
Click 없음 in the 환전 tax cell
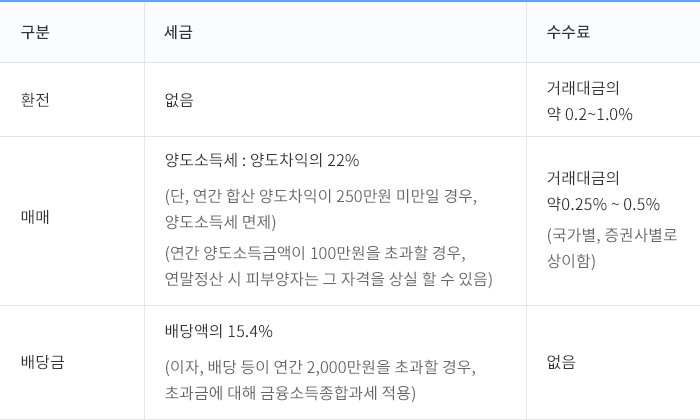click(179, 100)
